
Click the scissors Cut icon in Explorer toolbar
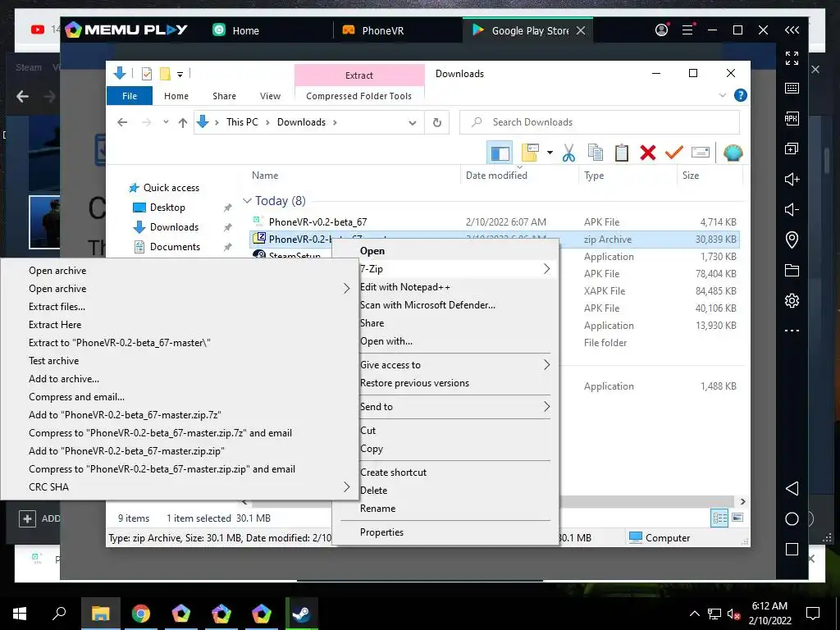pos(568,153)
